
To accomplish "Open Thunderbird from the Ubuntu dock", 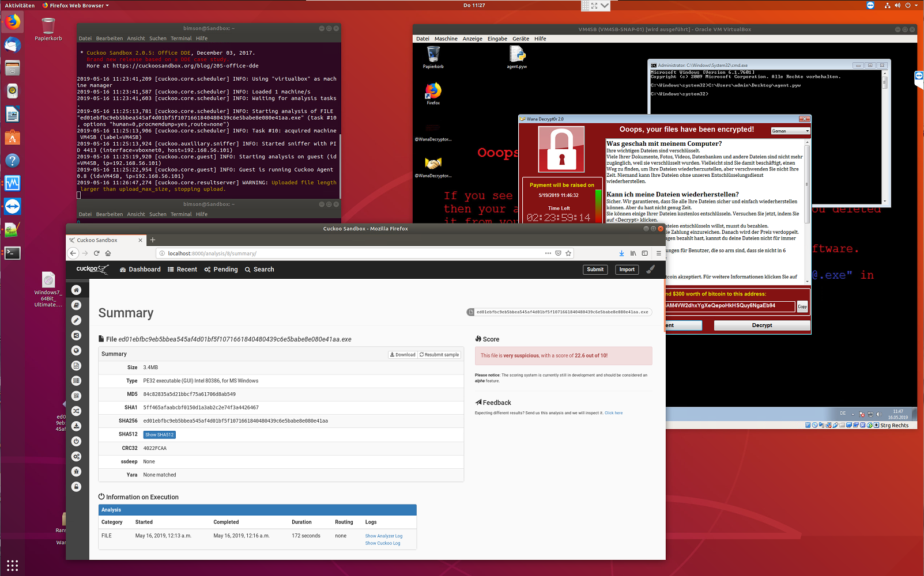I will tap(13, 45).
